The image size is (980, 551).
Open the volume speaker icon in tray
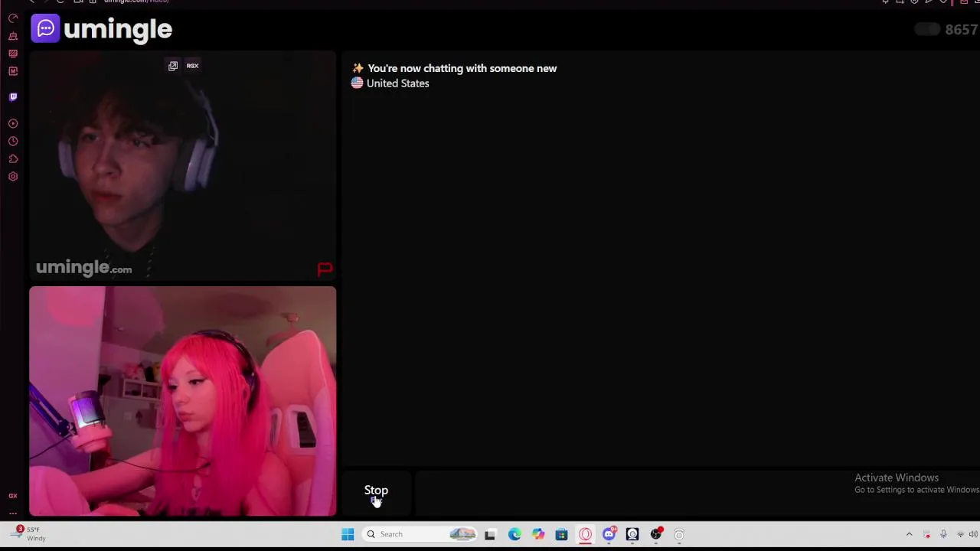pyautogui.click(x=973, y=534)
